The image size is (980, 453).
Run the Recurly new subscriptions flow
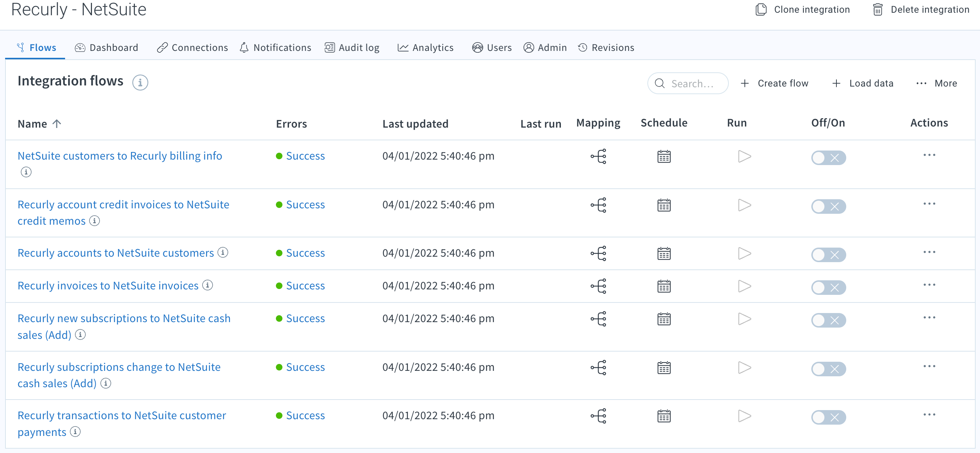(744, 319)
